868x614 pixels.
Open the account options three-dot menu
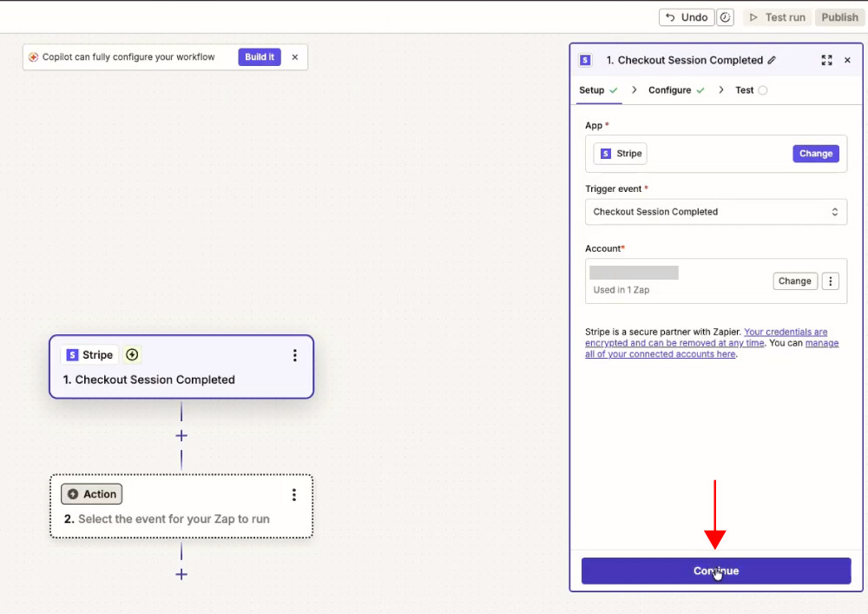click(831, 281)
